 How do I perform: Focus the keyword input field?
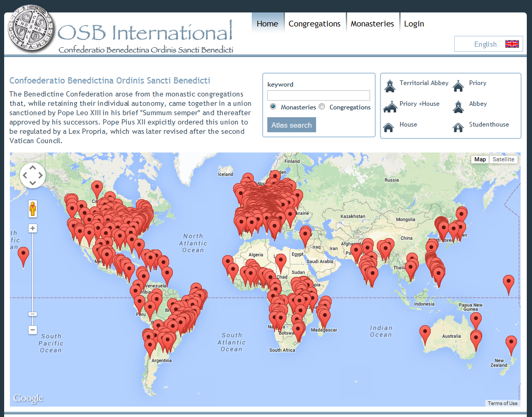319,95
